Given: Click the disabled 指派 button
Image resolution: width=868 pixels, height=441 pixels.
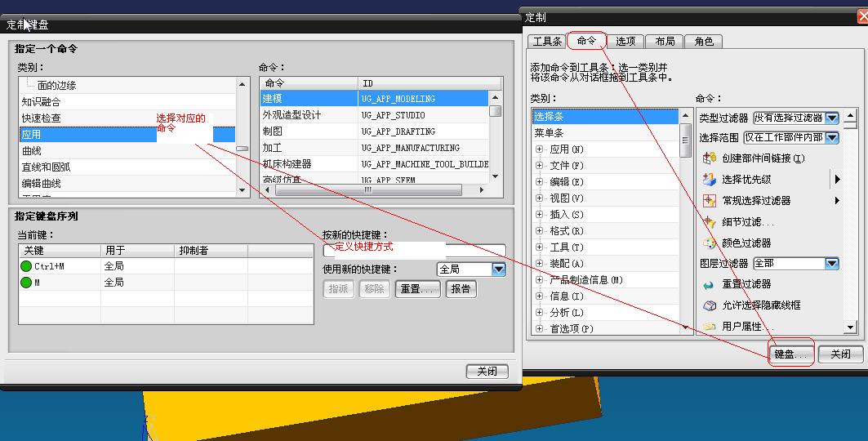Looking at the screenshot, I should point(338,289).
